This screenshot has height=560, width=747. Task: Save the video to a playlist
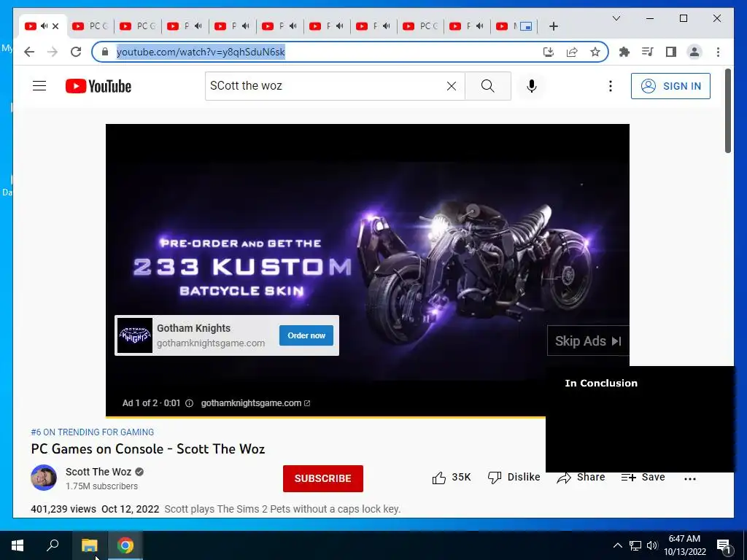[643, 477]
